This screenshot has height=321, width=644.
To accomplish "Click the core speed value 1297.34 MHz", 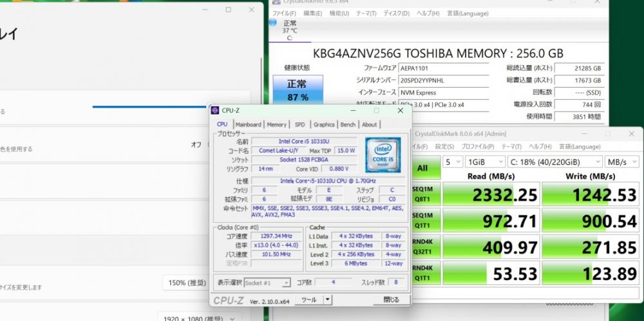I will [x=276, y=236].
